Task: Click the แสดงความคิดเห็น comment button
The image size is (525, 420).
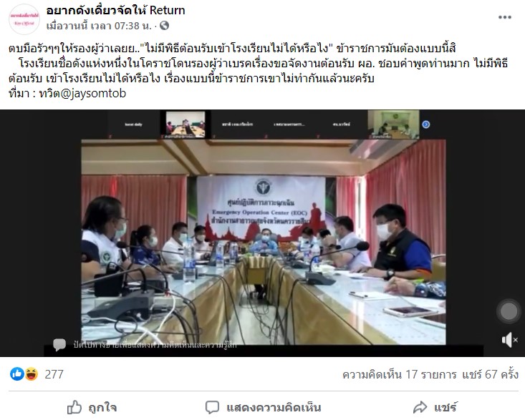Action: 263,407
